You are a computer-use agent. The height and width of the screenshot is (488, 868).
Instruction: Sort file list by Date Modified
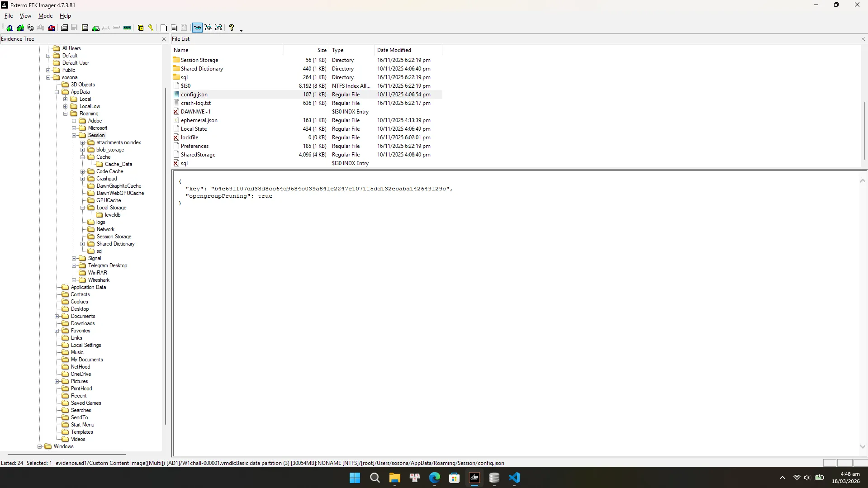pos(408,50)
